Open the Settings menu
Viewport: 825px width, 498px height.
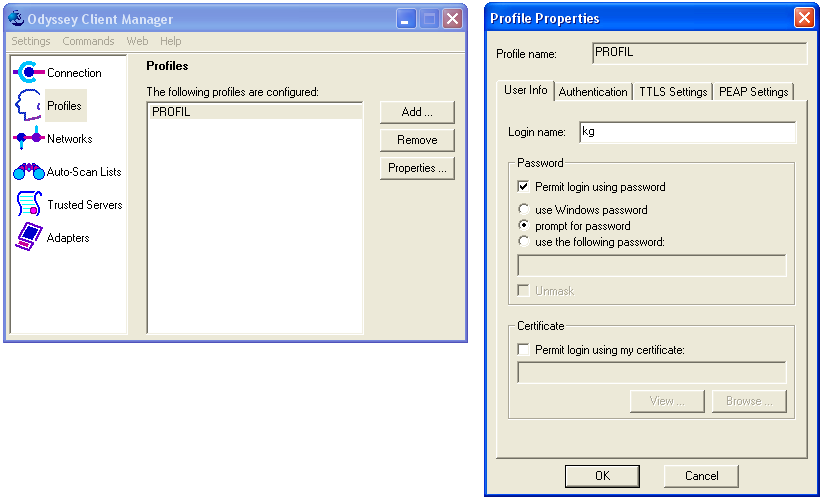[31, 41]
